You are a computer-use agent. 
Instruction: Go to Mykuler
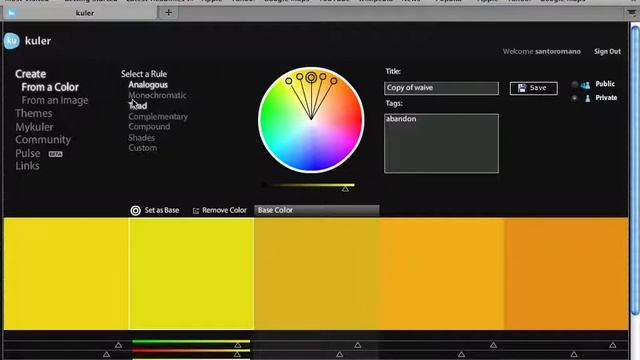(34, 127)
